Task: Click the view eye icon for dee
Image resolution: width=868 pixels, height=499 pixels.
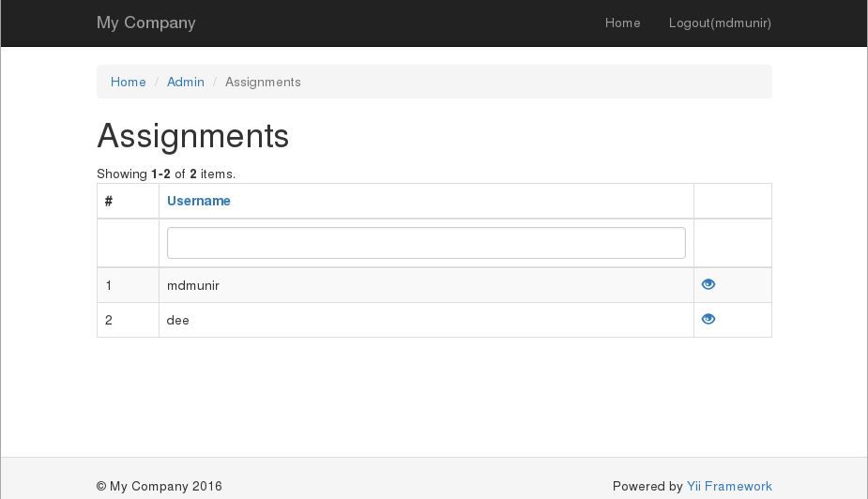Action: [708, 319]
